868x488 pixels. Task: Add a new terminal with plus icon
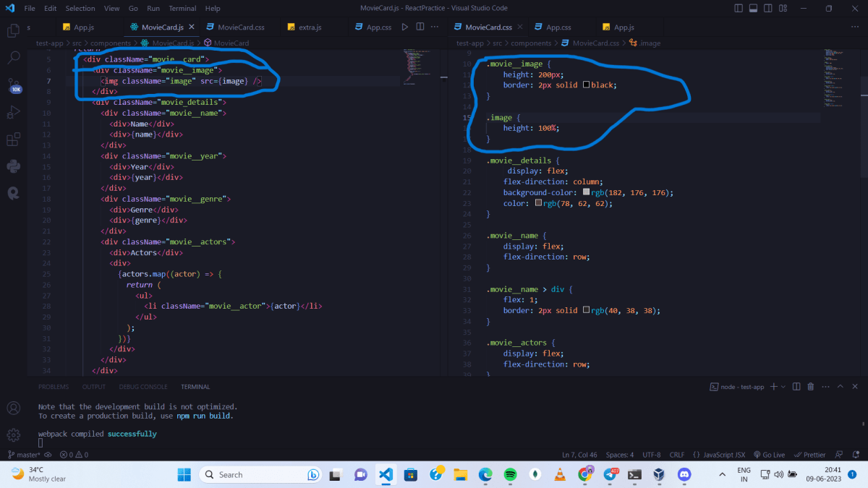773,387
